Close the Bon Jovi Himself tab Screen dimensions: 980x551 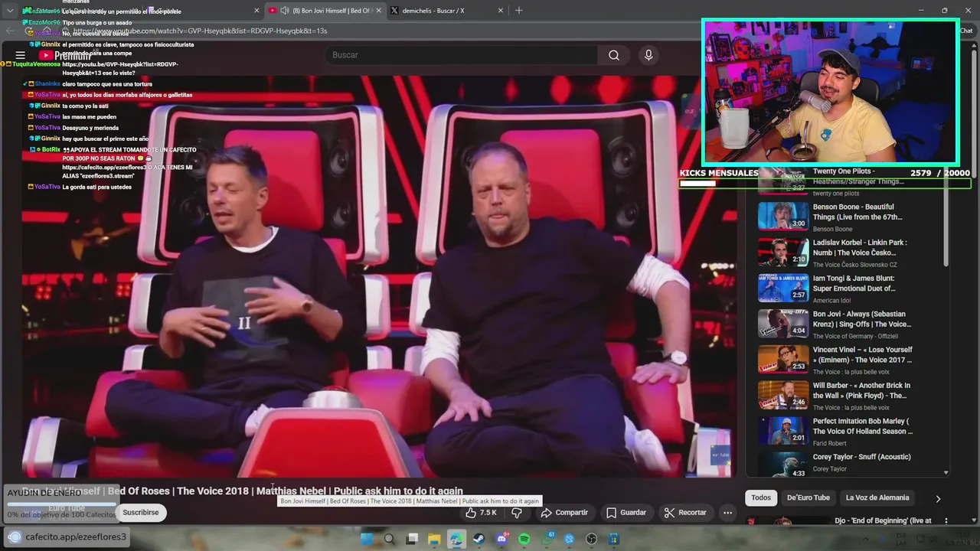pyautogui.click(x=379, y=11)
